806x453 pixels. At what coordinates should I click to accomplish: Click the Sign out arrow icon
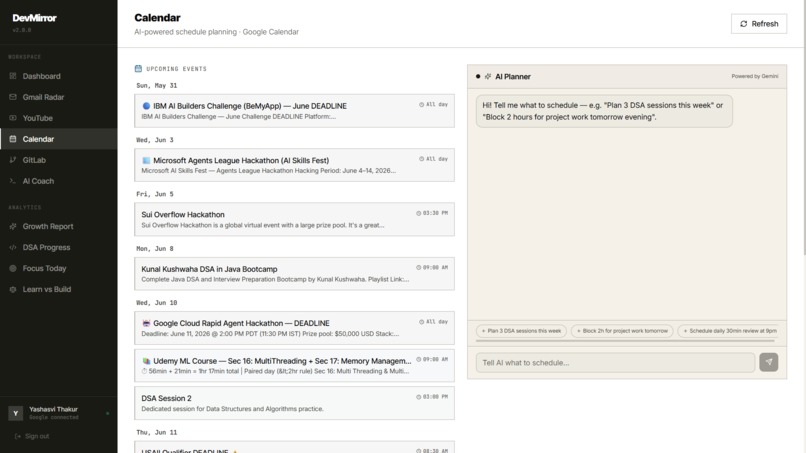18,436
